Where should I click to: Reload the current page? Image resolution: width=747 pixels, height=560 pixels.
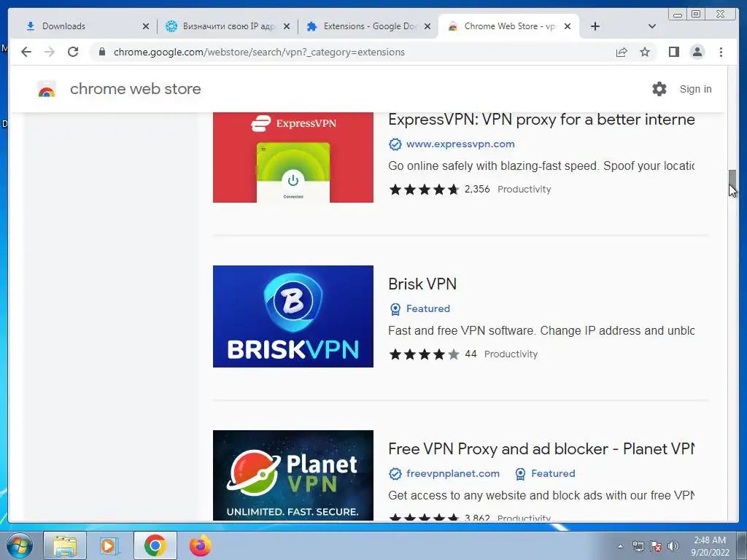[73, 52]
